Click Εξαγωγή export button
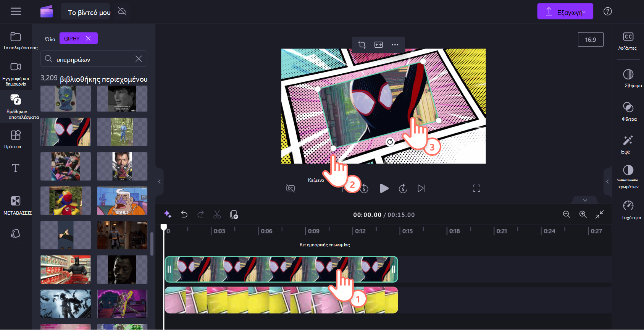The height and width of the screenshot is (330, 644). pyautogui.click(x=565, y=11)
